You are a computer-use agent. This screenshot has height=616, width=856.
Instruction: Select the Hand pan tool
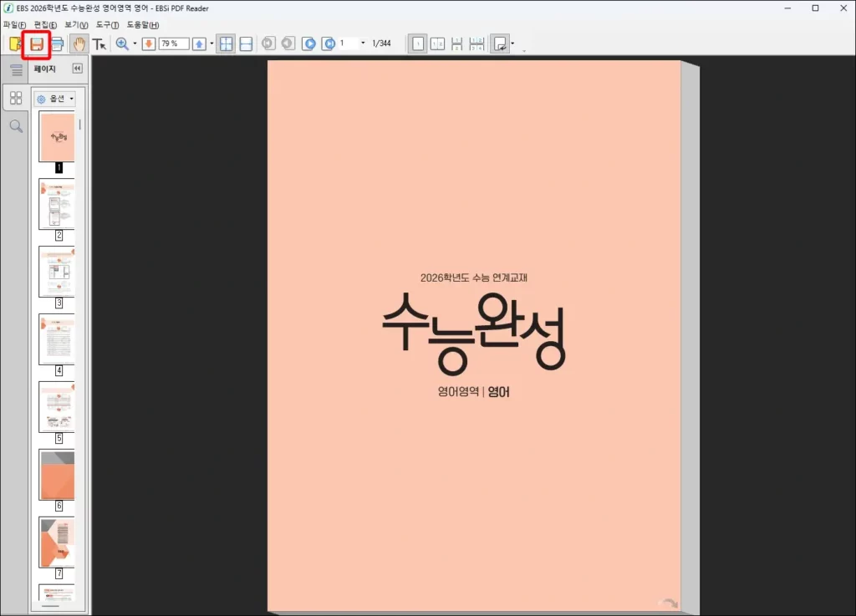79,43
